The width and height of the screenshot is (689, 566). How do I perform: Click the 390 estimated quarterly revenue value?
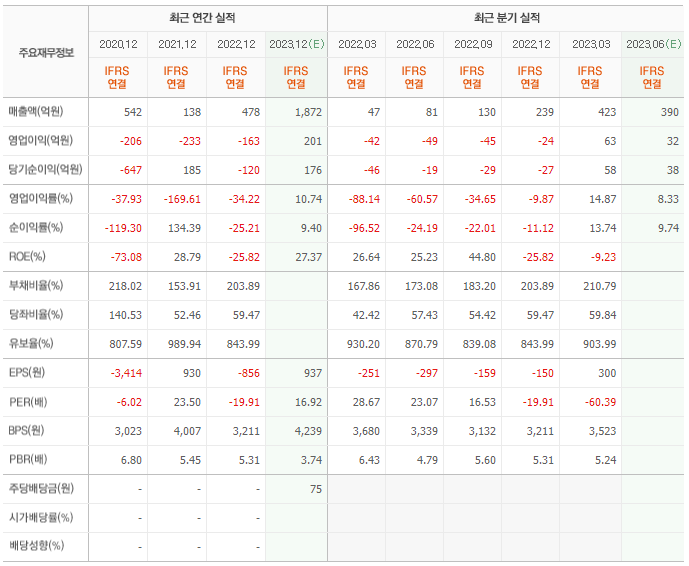coord(670,112)
